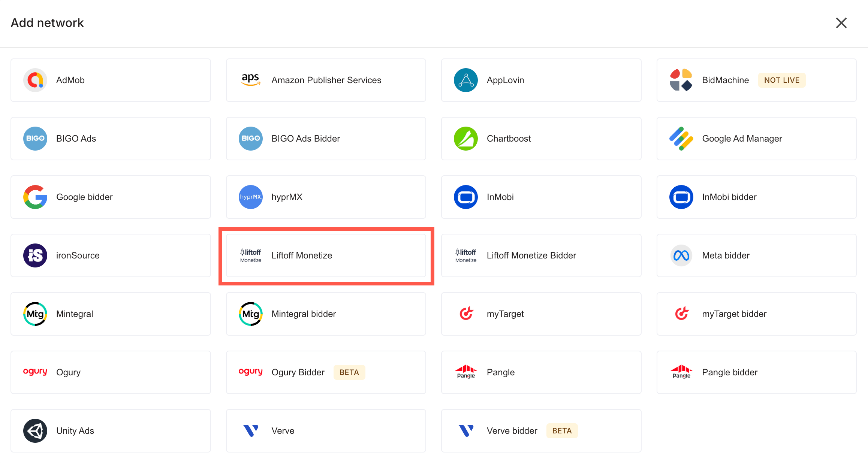Click the Amazon aps logo icon

(x=251, y=80)
